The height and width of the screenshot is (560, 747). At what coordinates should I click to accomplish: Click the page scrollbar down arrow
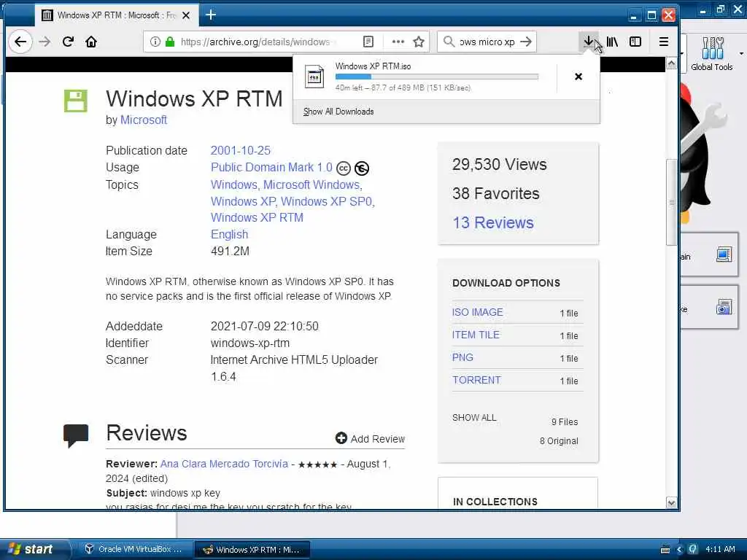pos(671,503)
